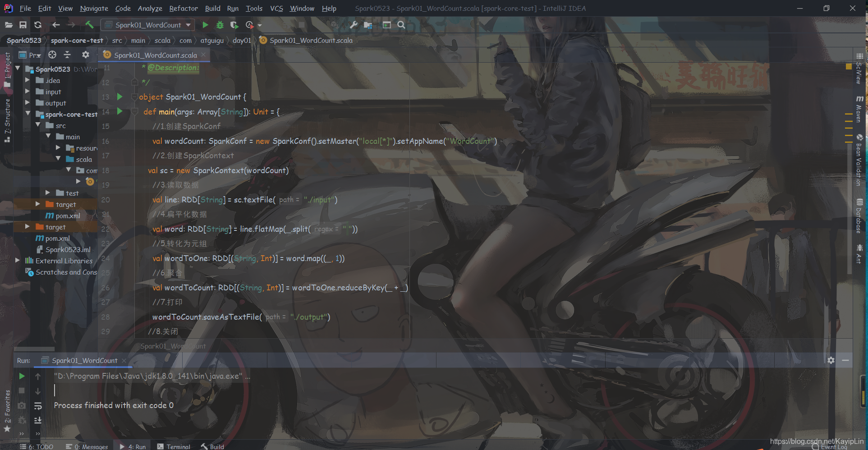Image resolution: width=868 pixels, height=450 pixels.
Task: Run the Spark01_WordCount application
Action: (205, 25)
